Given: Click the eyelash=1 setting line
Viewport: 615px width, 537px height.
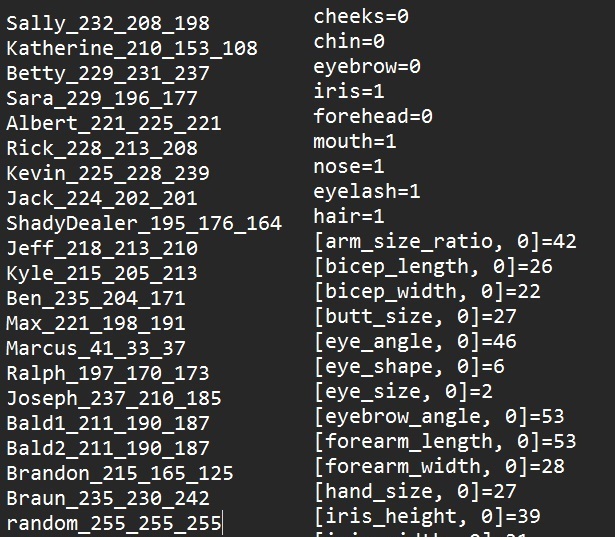Looking at the screenshot, I should coord(367,191).
